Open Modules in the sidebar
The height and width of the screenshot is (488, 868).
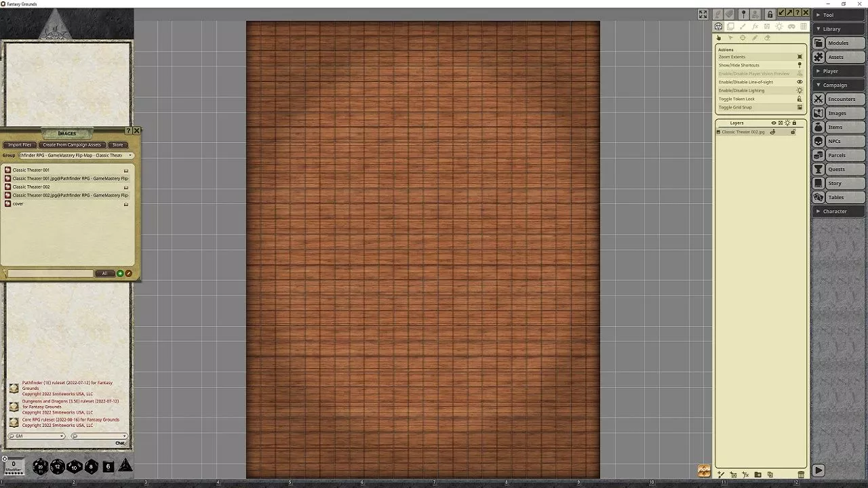(x=840, y=43)
